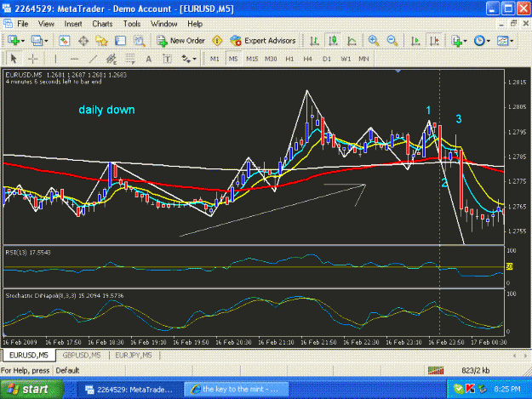
Task: Draw a vertical line on the chart
Action: click(x=55, y=59)
